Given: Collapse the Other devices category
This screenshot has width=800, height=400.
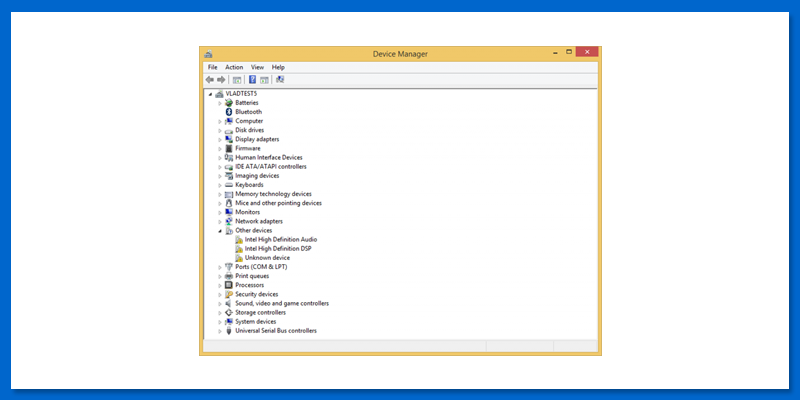Looking at the screenshot, I should pos(220,231).
